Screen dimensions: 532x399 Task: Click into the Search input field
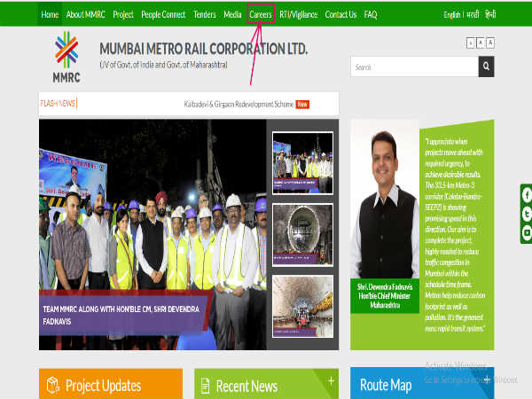(x=414, y=66)
